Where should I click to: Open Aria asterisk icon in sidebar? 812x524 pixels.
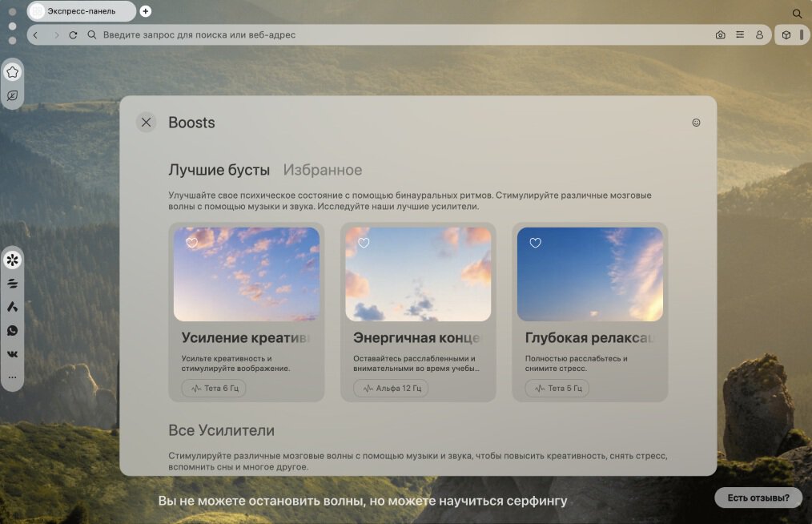pyautogui.click(x=13, y=260)
